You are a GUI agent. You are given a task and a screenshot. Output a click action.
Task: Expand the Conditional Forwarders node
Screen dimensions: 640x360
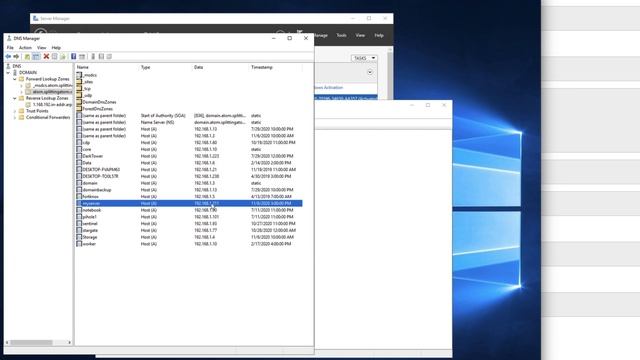[15, 118]
